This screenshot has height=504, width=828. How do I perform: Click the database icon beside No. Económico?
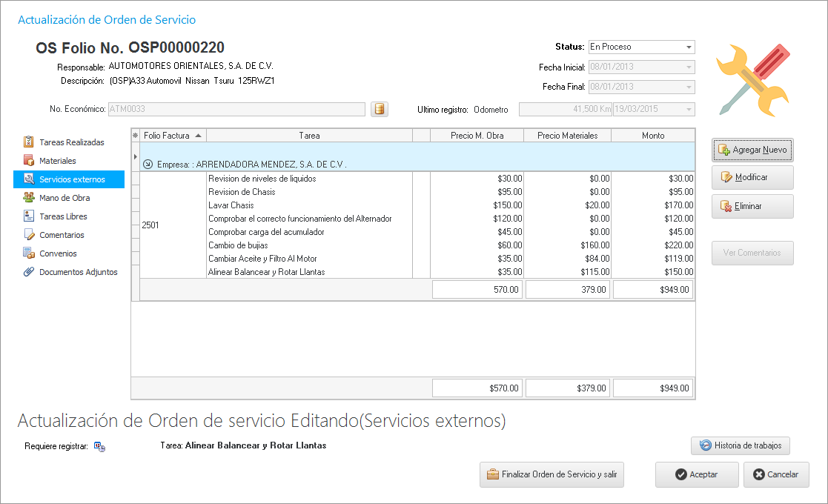(379, 110)
